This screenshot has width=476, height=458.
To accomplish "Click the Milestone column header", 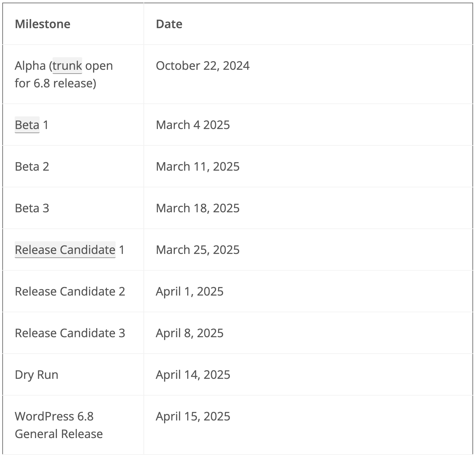I will pyautogui.click(x=43, y=24).
